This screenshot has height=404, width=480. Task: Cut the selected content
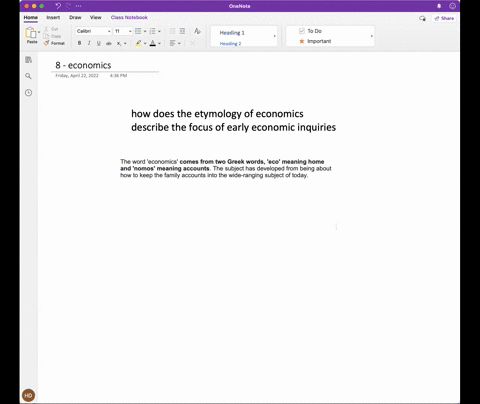tap(51, 29)
